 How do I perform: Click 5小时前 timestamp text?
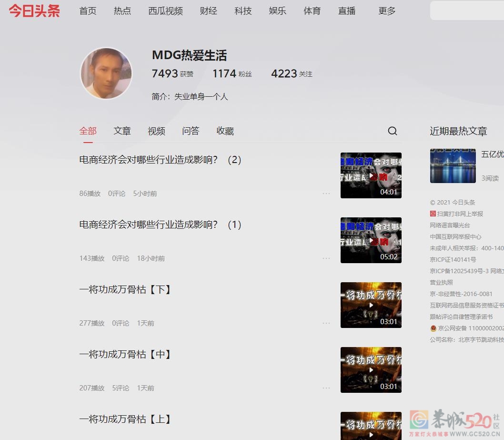(145, 194)
